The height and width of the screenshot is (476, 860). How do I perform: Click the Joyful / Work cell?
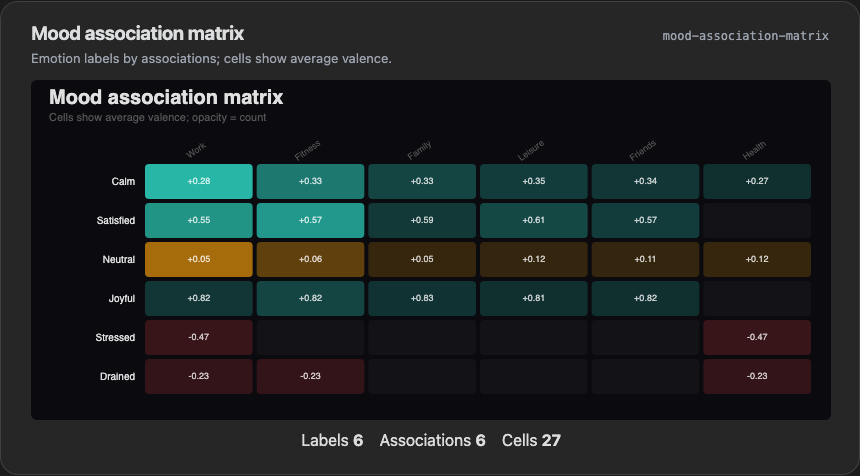(199, 298)
